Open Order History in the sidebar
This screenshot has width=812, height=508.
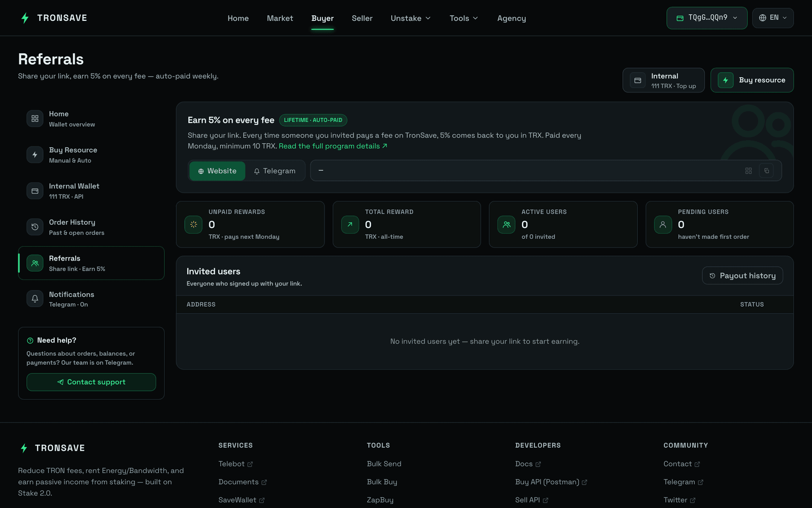91,227
